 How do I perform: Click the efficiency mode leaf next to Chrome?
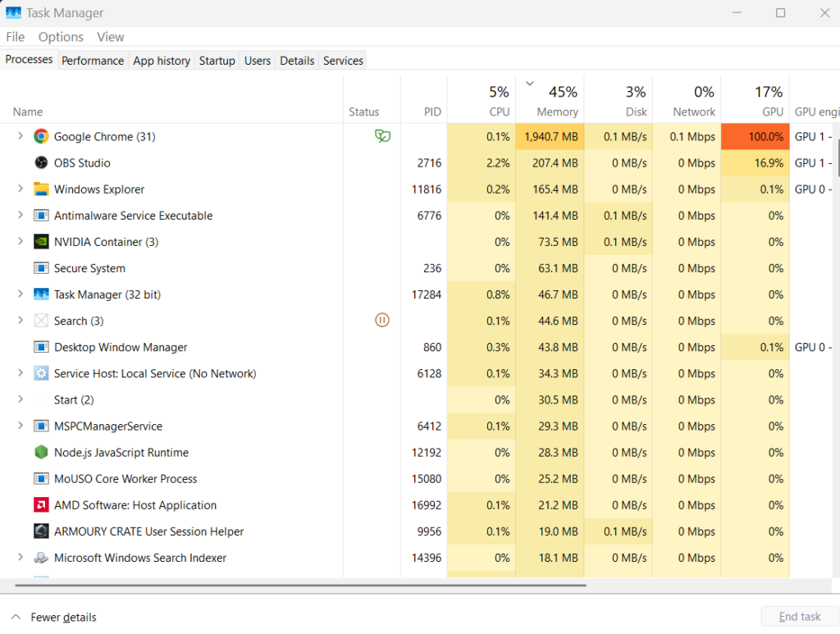click(382, 136)
